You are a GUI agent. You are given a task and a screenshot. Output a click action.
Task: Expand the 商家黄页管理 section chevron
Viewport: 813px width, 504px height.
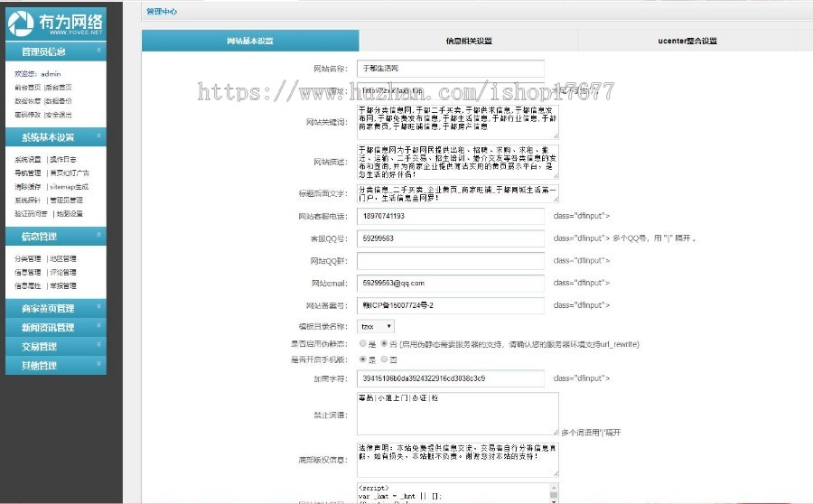[98, 306]
